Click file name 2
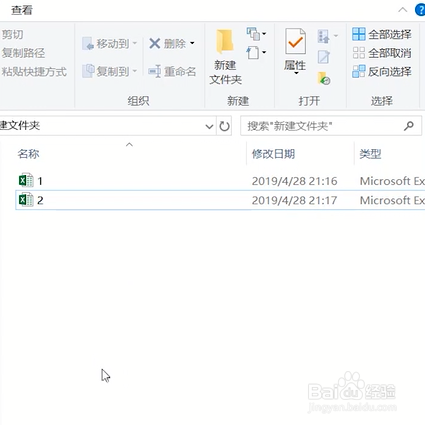The height and width of the screenshot is (425, 425). [x=40, y=200]
